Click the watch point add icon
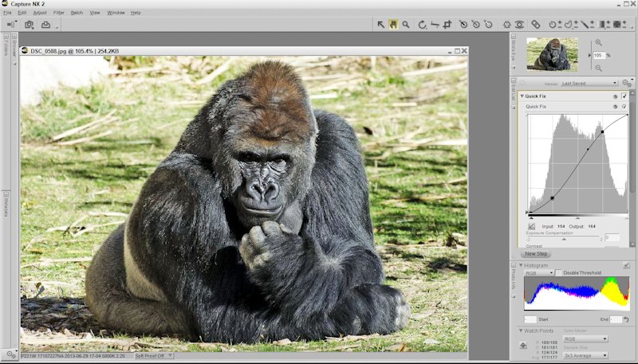Image resolution: width=638 pixels, height=364 pixels. pyautogui.click(x=523, y=346)
